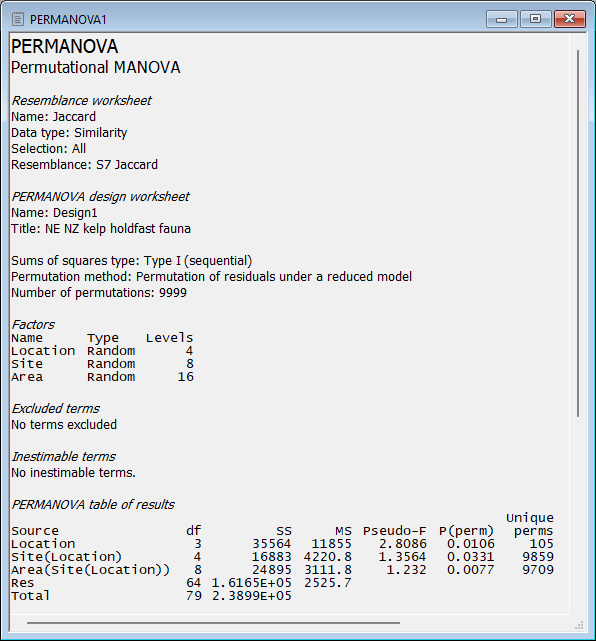The width and height of the screenshot is (596, 641).
Task: Click the horizontal scrollbar thumb
Action: point(213,623)
